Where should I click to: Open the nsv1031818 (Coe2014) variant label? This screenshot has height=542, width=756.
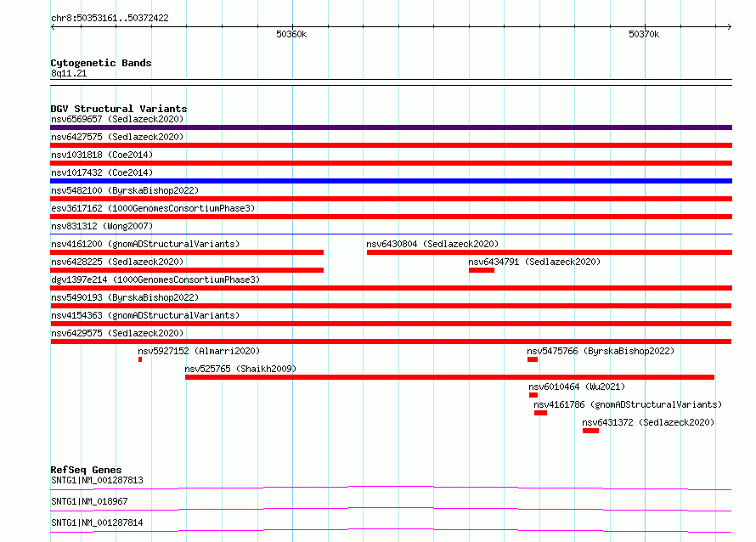click(x=102, y=155)
